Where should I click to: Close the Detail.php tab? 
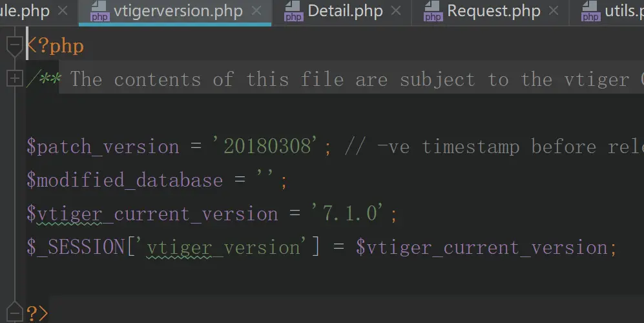[396, 11]
